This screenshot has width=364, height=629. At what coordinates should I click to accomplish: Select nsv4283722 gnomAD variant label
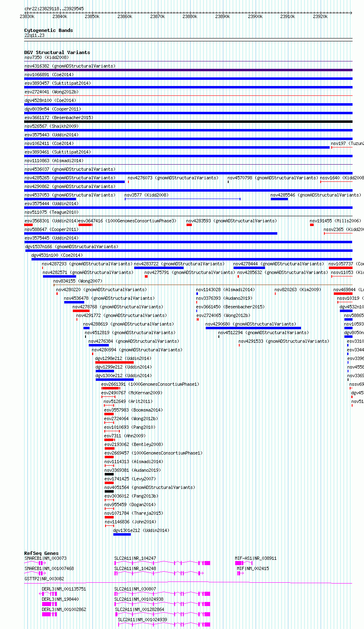tap(179, 264)
